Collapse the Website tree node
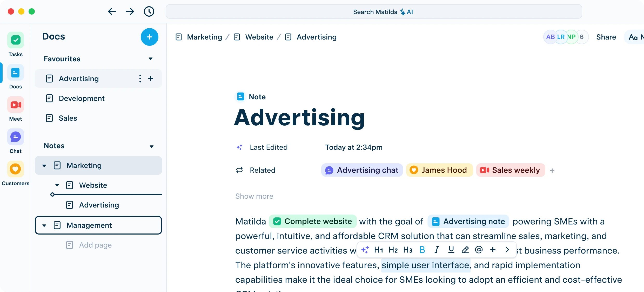The image size is (644, 292). tap(57, 185)
